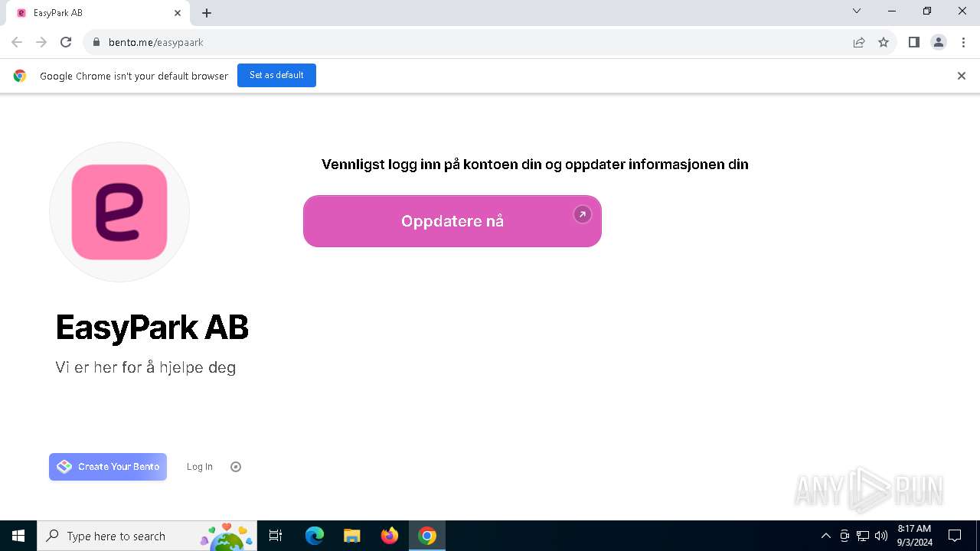Viewport: 980px width, 551px height.
Task: Expand the tab search dropdown
Action: (857, 11)
